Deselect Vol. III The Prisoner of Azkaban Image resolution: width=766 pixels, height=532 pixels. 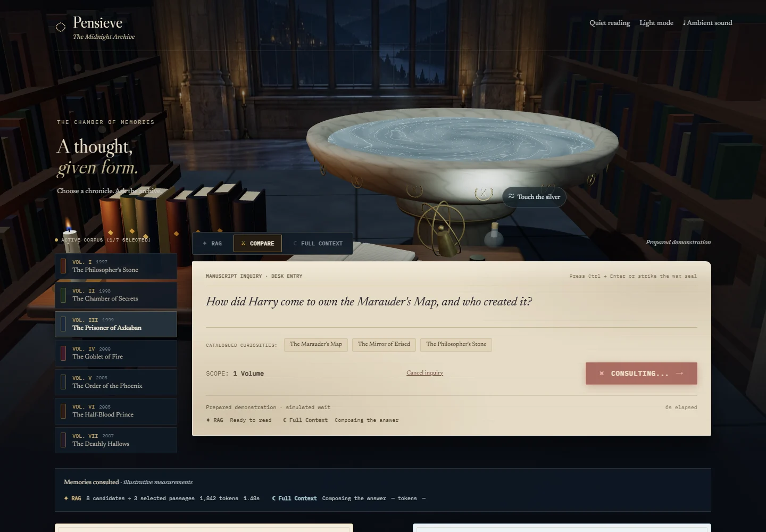pos(116,324)
